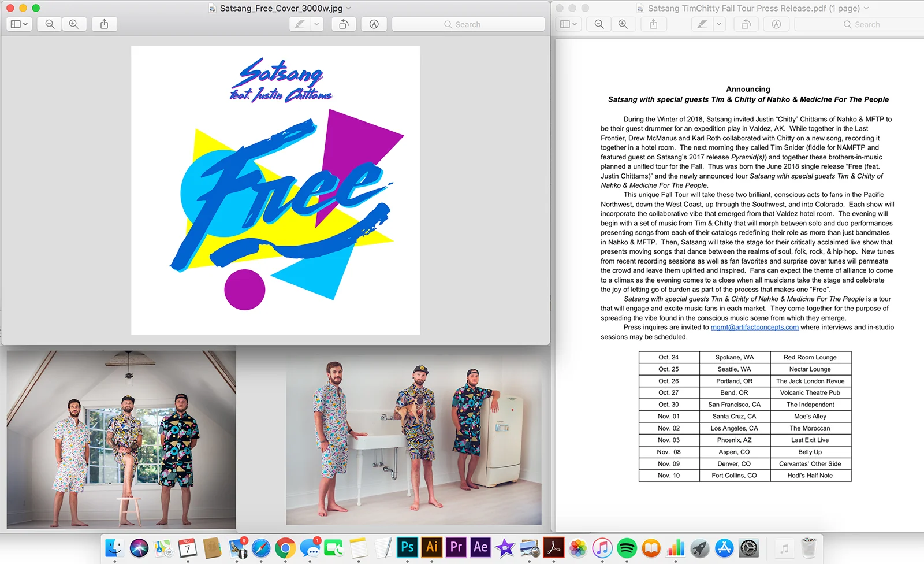
Task: Open Notes from the Dock
Action: [x=358, y=547]
